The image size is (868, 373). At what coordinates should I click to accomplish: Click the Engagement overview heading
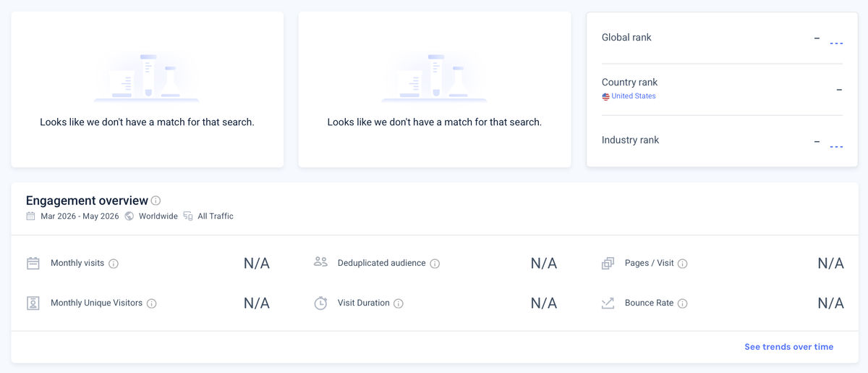pyautogui.click(x=87, y=201)
